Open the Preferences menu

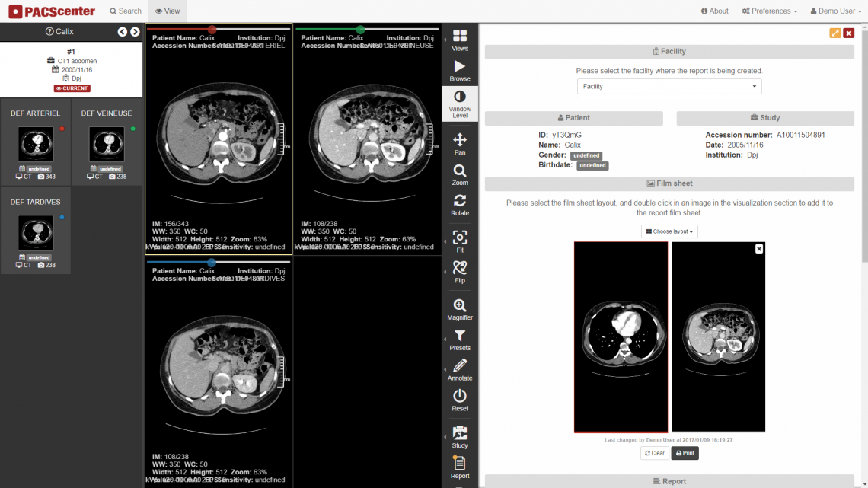click(770, 11)
